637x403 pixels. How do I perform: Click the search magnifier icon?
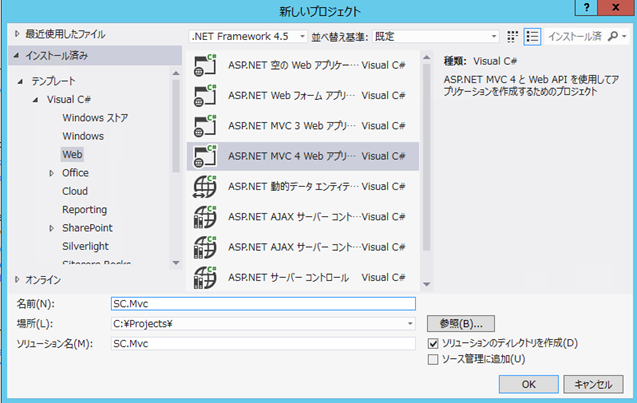pos(613,36)
